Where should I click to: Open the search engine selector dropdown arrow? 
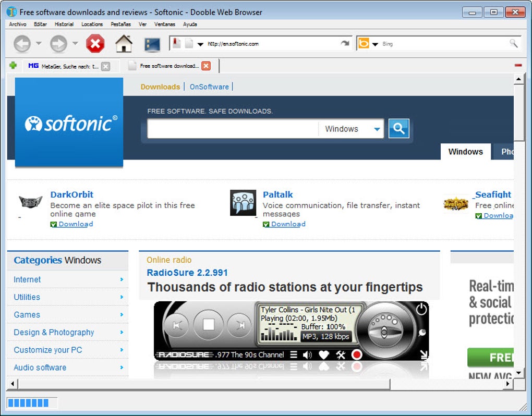coord(375,44)
